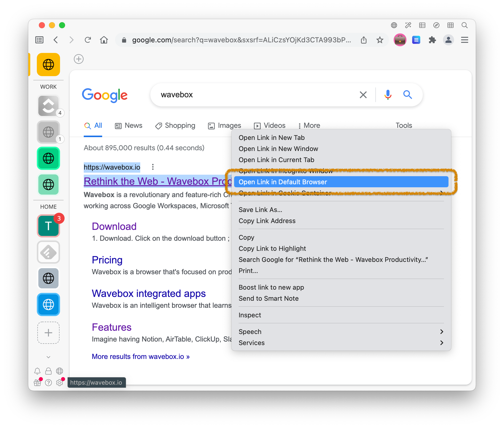Click the search magnifier in title bar

coord(465,25)
